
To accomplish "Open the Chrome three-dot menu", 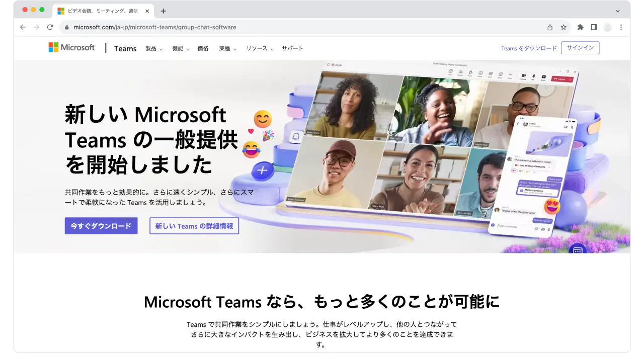I will pyautogui.click(x=621, y=27).
